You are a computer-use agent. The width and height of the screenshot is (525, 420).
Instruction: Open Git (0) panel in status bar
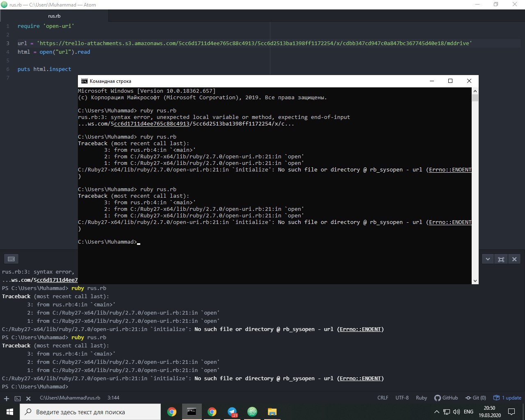point(476,397)
